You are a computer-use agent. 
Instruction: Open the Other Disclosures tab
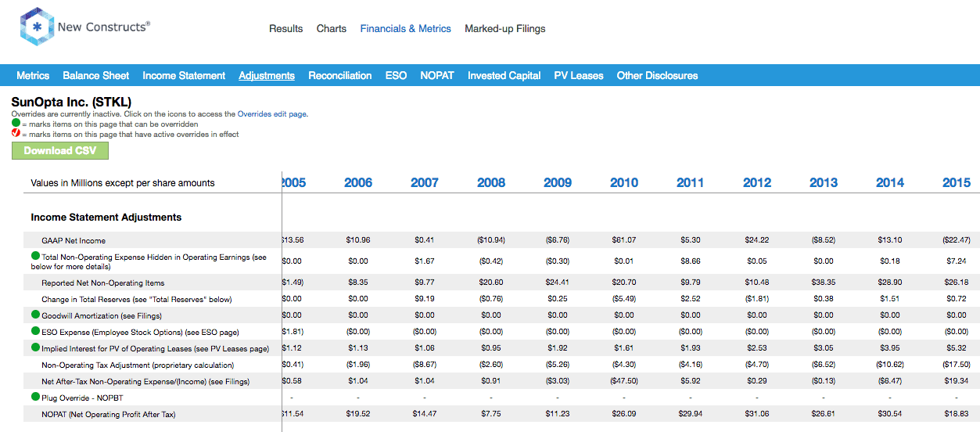pos(657,76)
